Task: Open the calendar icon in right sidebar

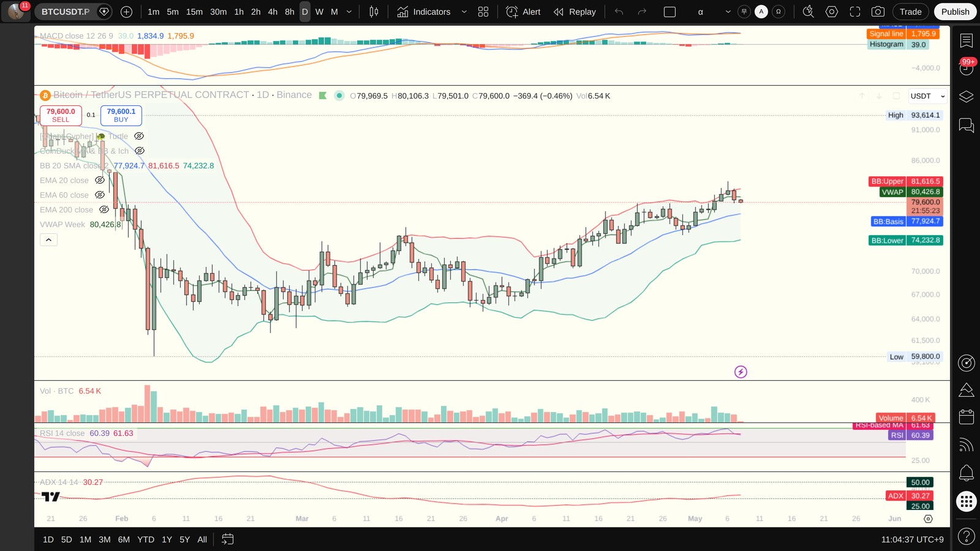Action: click(x=967, y=417)
